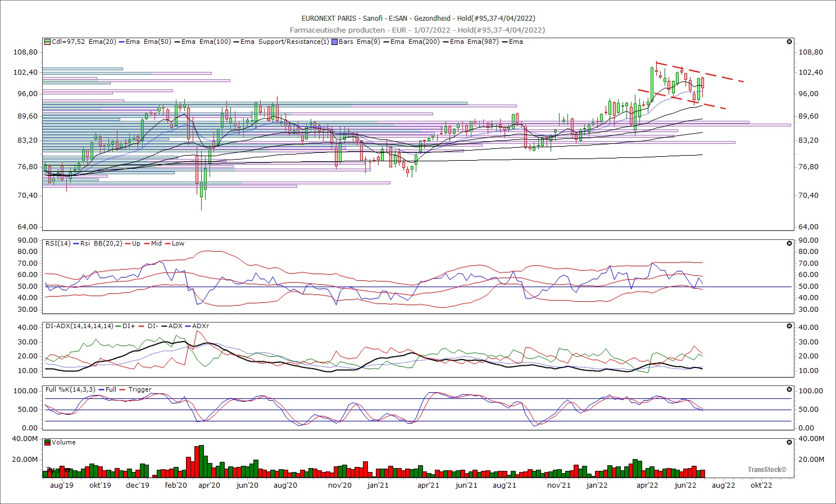Click the aug'21 date label
The width and height of the screenshot is (836, 504).
coord(505,485)
